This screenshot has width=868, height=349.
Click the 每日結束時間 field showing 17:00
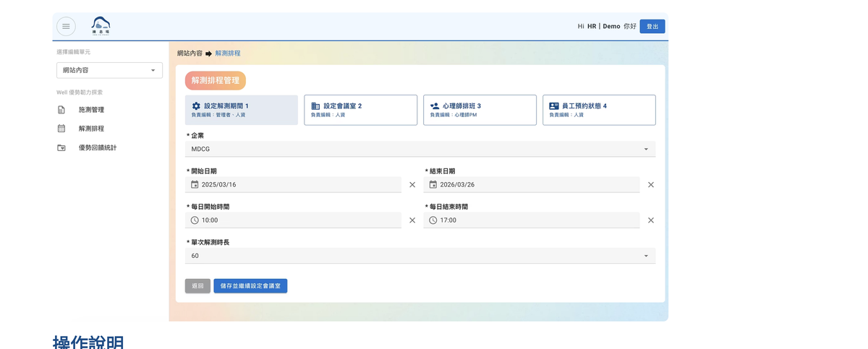(532, 220)
